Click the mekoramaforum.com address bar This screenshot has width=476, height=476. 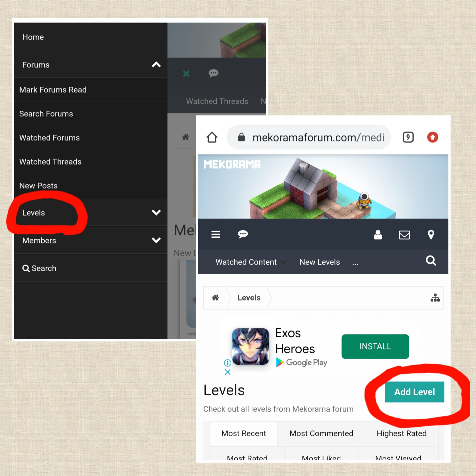[309, 137]
